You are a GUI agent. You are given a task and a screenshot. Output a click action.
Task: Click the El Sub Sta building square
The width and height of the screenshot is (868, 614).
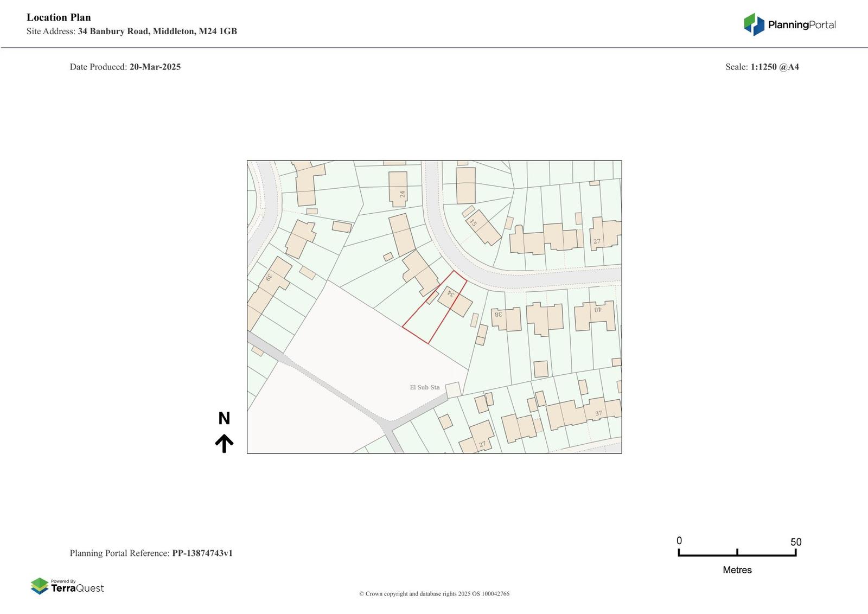[x=453, y=389]
